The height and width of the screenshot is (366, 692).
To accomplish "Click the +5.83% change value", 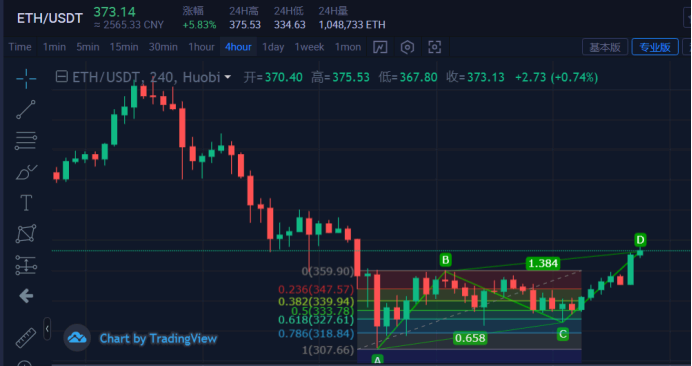I will coord(199,25).
